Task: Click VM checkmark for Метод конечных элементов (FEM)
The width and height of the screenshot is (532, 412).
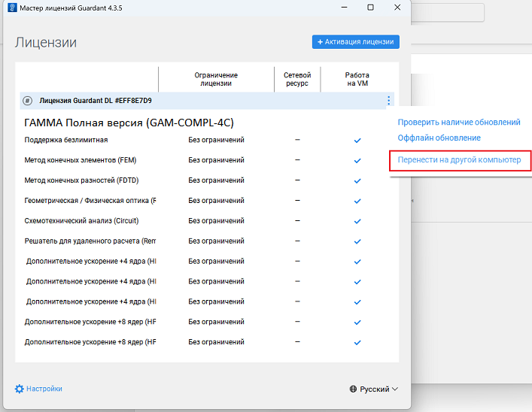Action: (357, 161)
